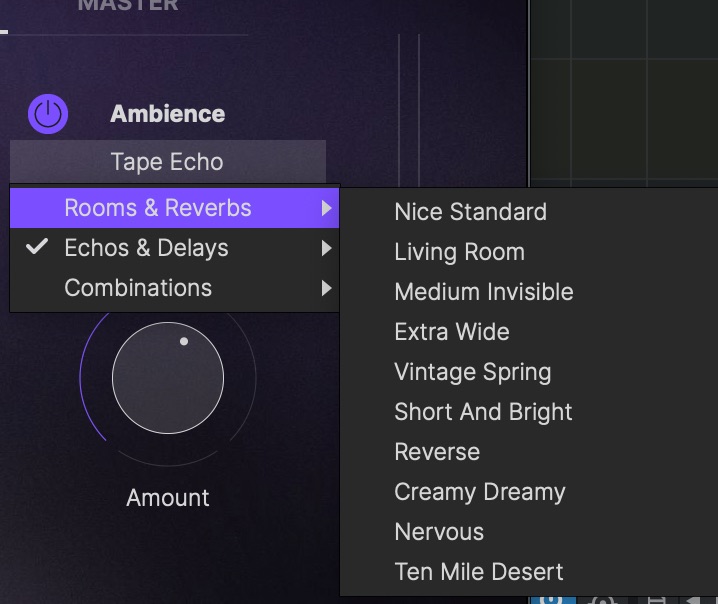
Task: Click the checkmark beside Echos & Delays
Action: 37,248
